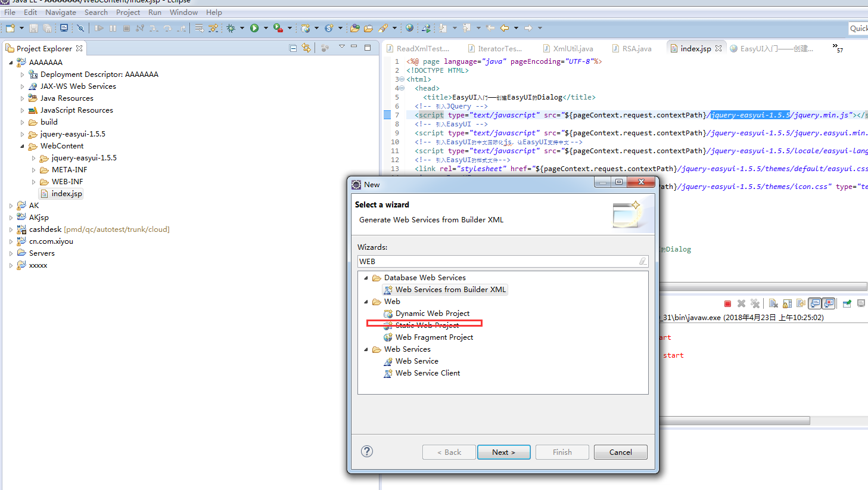Close the index.jsp editor tab
This screenshot has height=490, width=868.
(718, 48)
